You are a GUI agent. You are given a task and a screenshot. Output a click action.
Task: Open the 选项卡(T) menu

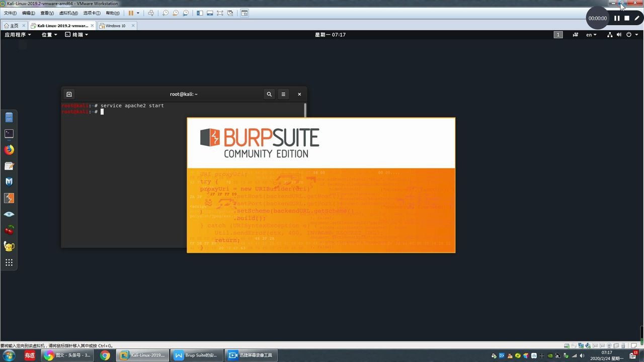(92, 13)
